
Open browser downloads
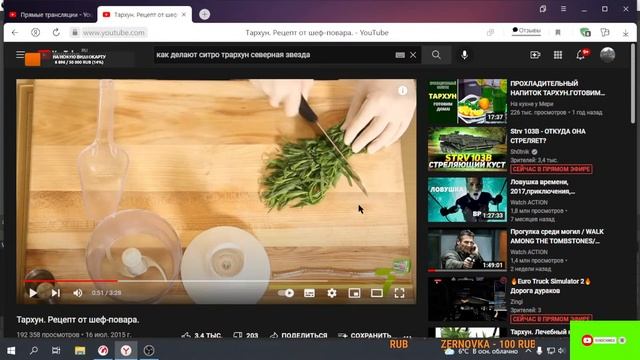point(625,33)
